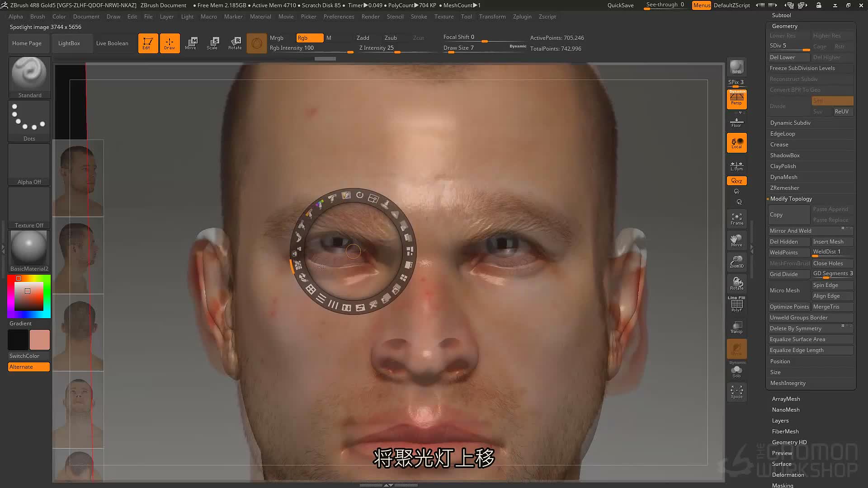Toggle the Transp transparency button
The width and height of the screenshot is (868, 488).
[x=736, y=327]
